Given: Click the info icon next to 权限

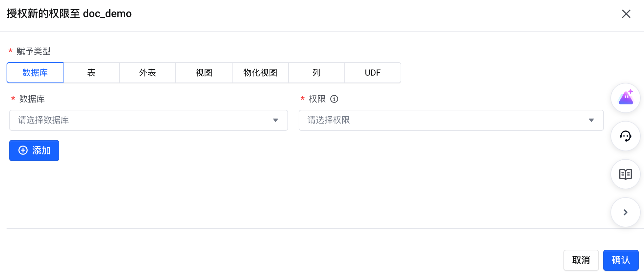Looking at the screenshot, I should [x=334, y=99].
